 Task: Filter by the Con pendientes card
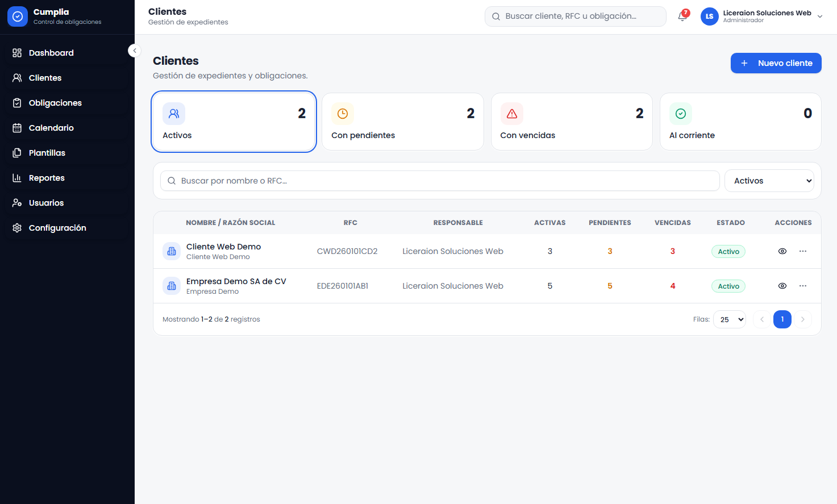click(x=403, y=122)
